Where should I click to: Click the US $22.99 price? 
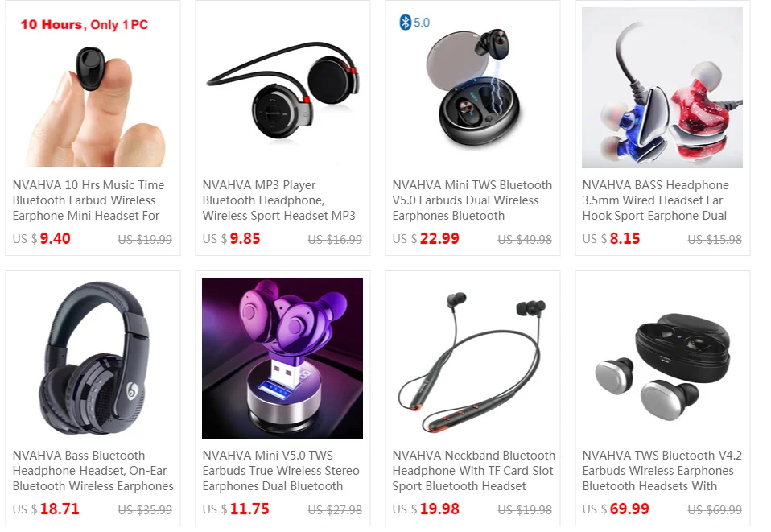(x=426, y=238)
